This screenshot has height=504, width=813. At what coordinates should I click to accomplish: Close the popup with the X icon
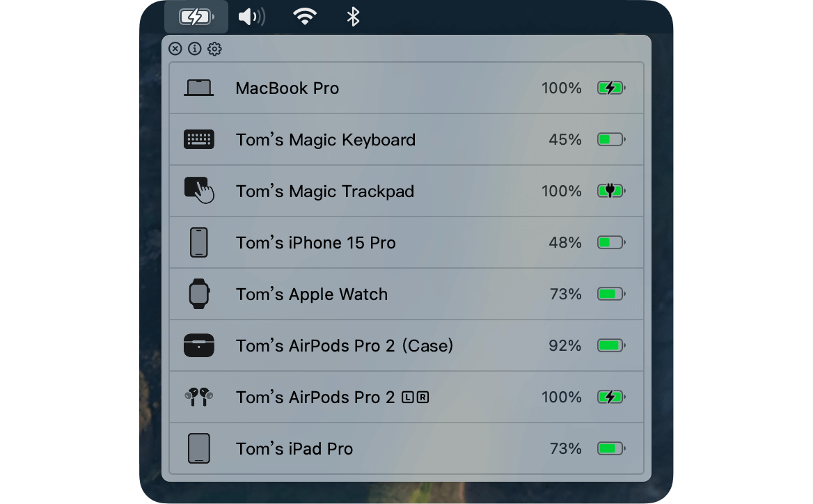[175, 49]
